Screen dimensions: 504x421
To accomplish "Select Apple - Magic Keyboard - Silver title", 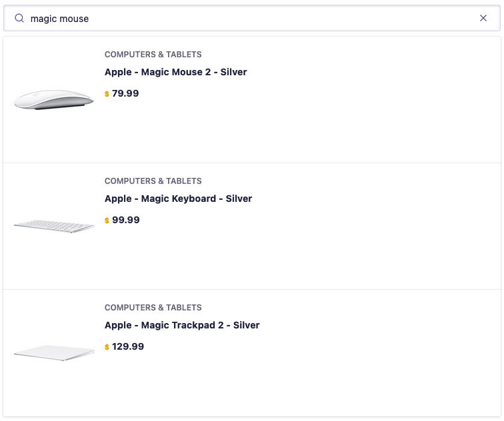I will (178, 199).
